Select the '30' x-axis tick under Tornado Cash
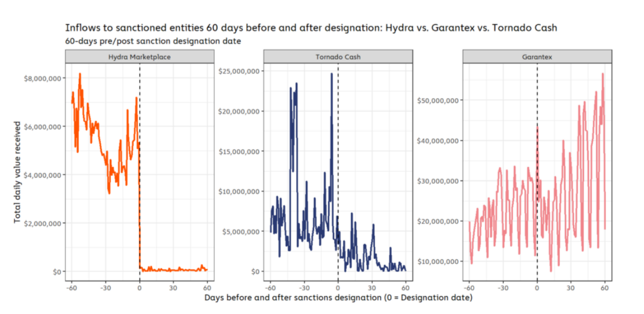The image size is (644, 314). click(372, 288)
